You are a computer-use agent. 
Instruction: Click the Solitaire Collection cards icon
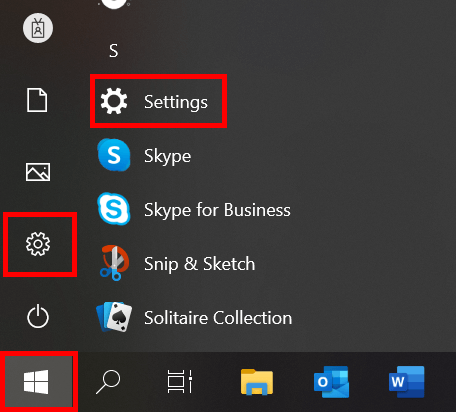click(114, 317)
